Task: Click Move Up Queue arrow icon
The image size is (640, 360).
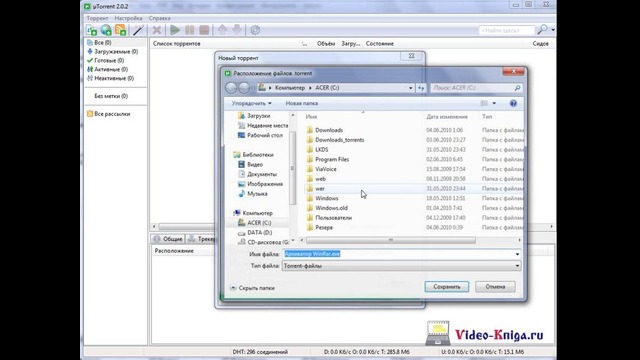Action: coord(222,30)
